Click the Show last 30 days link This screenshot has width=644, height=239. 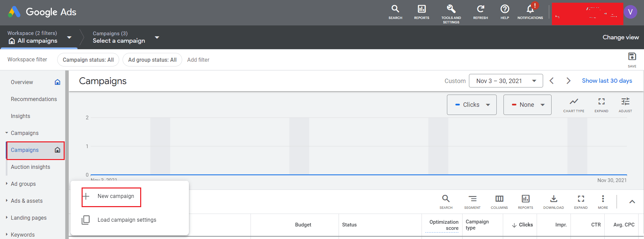click(607, 81)
